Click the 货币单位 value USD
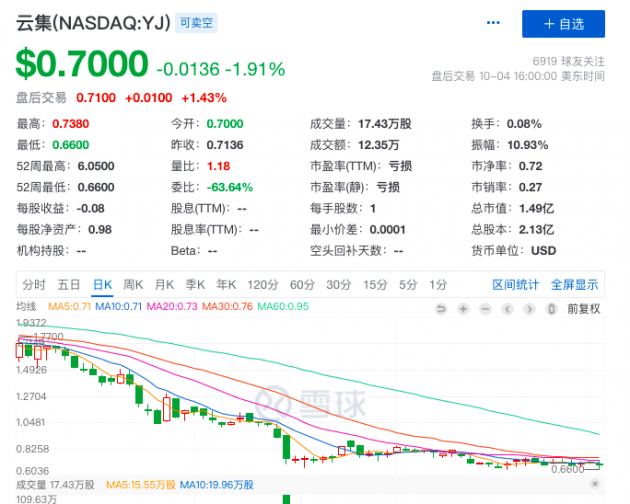This screenshot has width=630, height=504. point(544,251)
